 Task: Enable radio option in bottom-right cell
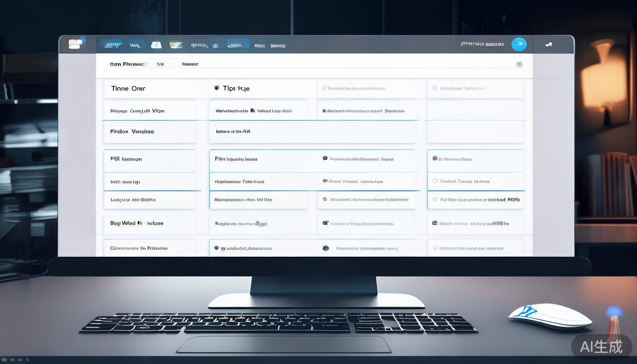(x=435, y=248)
